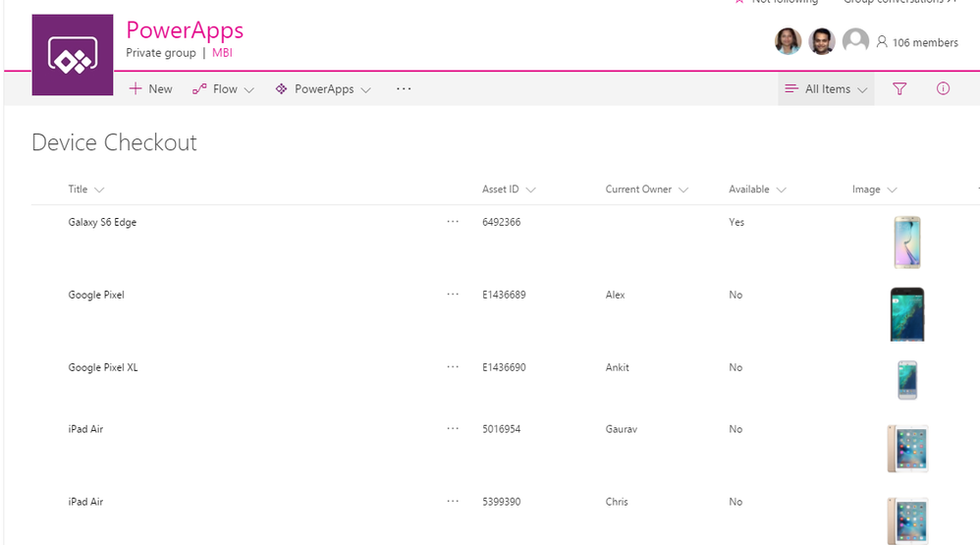
Task: Open the PowerApps toolbar dropdown
Action: point(323,88)
